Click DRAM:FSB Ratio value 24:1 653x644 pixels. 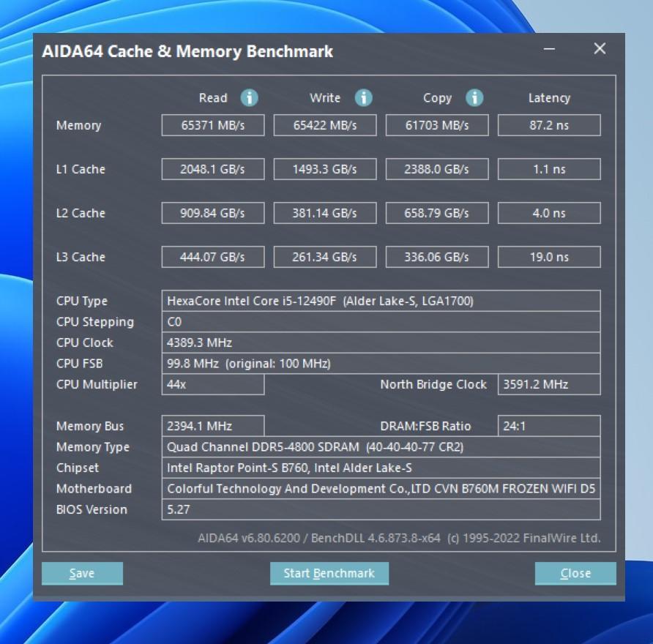549,426
